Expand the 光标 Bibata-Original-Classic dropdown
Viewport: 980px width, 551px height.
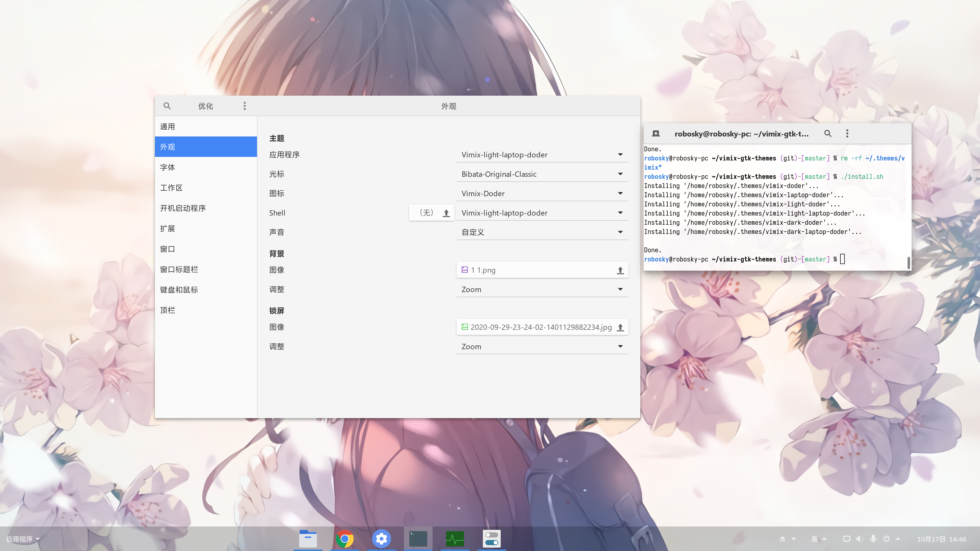(x=542, y=174)
